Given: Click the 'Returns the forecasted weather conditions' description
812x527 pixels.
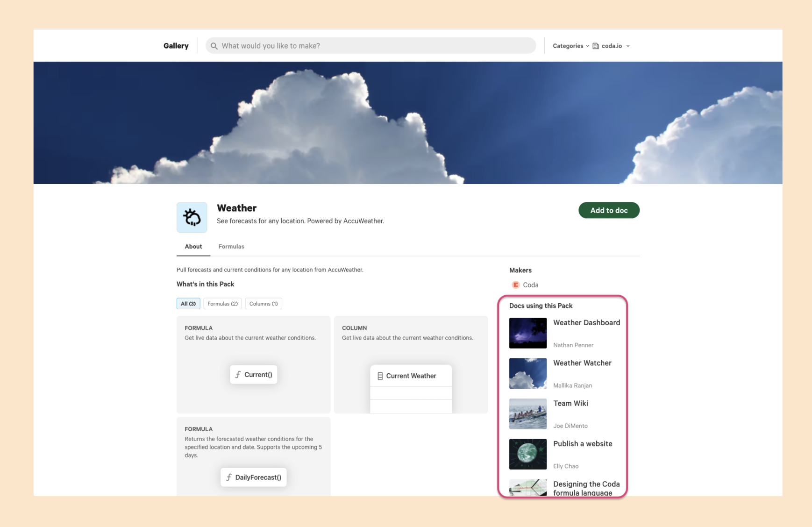Looking at the screenshot, I should pos(253,447).
